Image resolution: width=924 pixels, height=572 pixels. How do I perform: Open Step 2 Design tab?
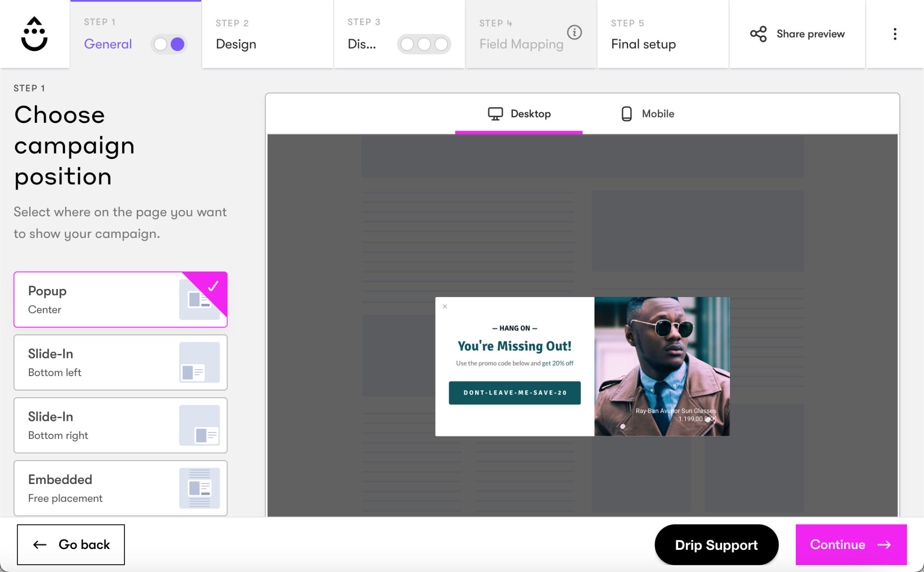click(267, 34)
